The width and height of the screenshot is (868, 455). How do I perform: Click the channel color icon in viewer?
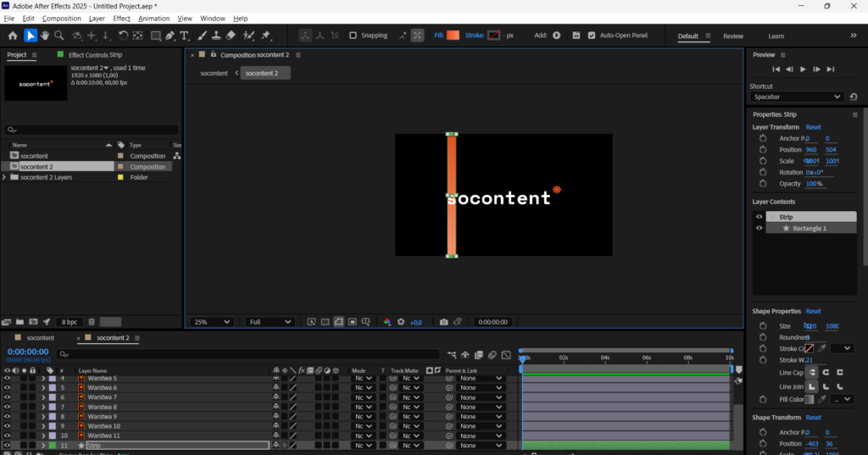(387, 322)
